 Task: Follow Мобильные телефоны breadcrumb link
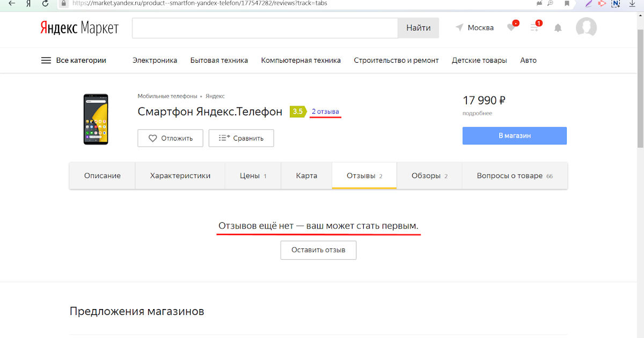167,96
